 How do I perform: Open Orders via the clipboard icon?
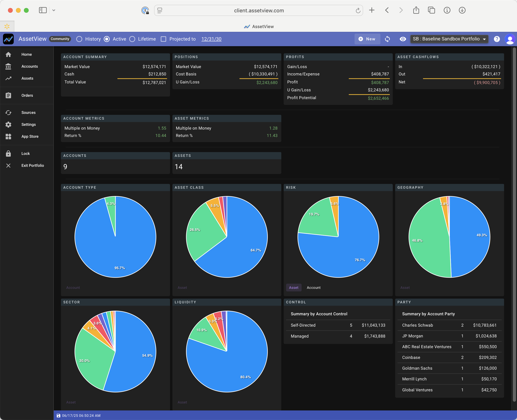pos(9,95)
